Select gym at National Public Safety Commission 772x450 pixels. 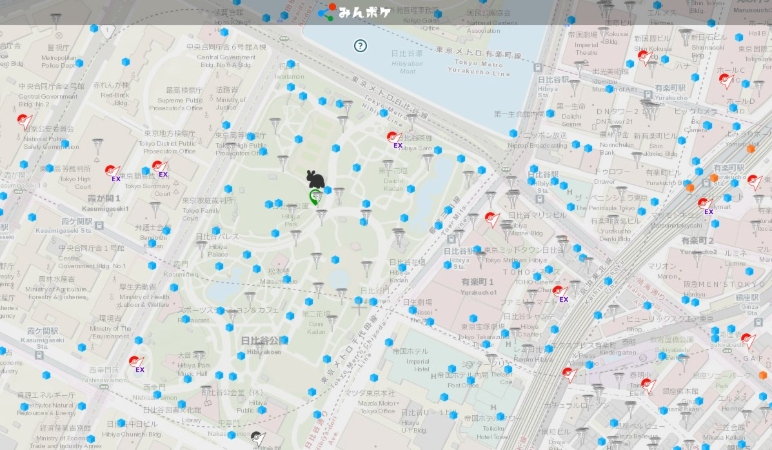[25, 121]
